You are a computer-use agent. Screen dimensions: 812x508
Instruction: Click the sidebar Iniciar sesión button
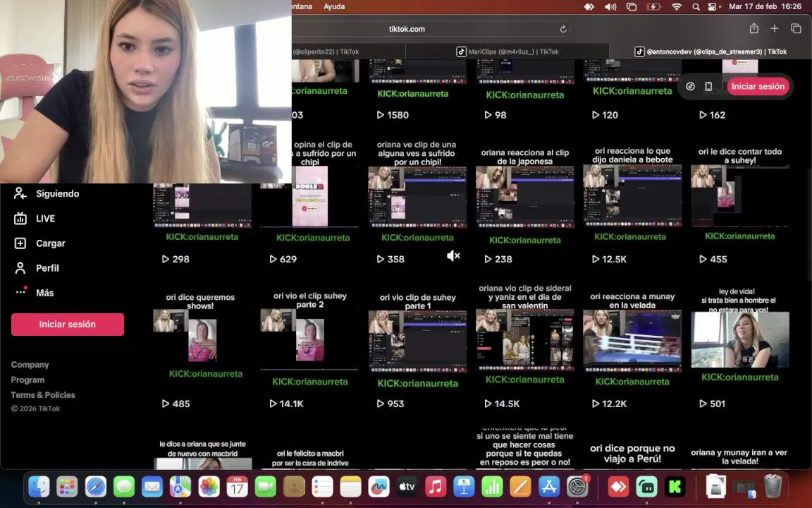[x=68, y=324]
